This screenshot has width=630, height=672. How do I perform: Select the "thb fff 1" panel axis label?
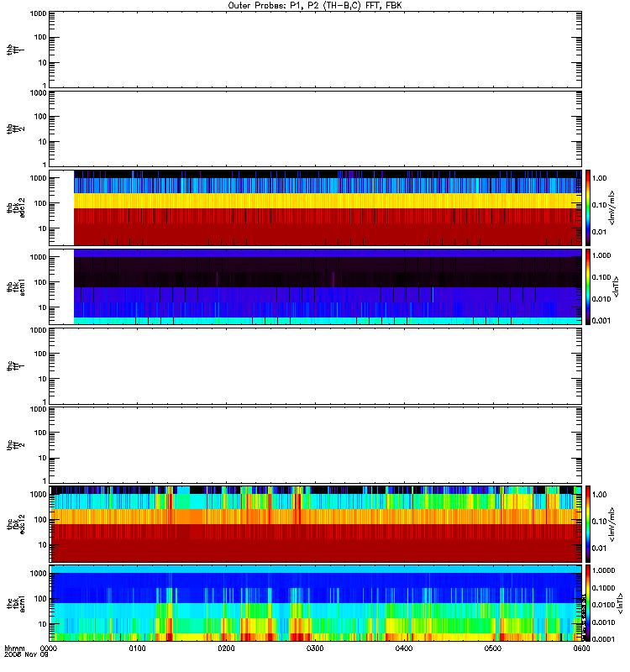tap(15, 50)
